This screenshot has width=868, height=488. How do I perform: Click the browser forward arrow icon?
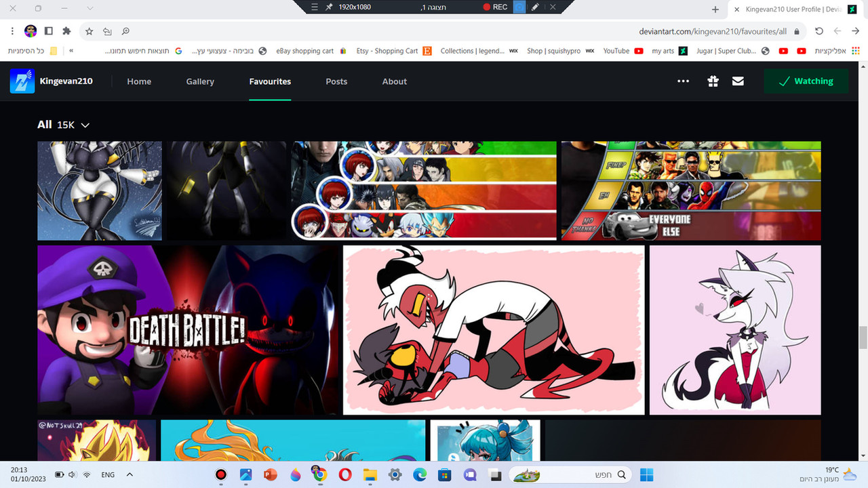click(855, 31)
